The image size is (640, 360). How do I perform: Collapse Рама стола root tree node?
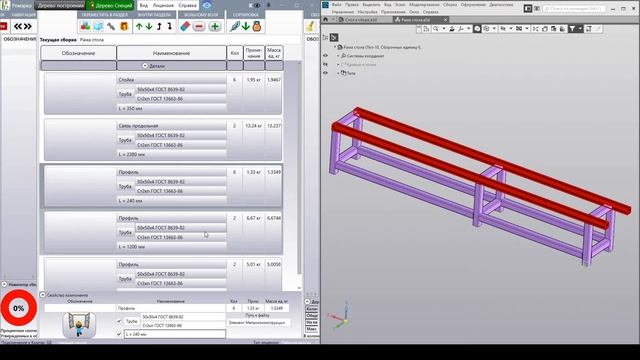pyautogui.click(x=335, y=47)
